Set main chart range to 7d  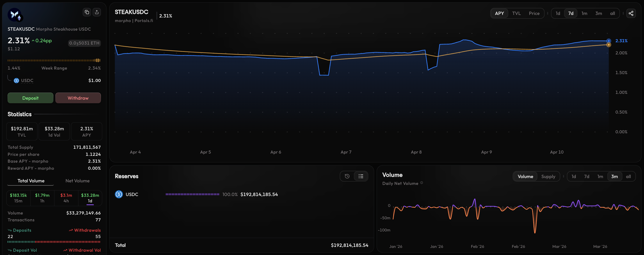571,13
